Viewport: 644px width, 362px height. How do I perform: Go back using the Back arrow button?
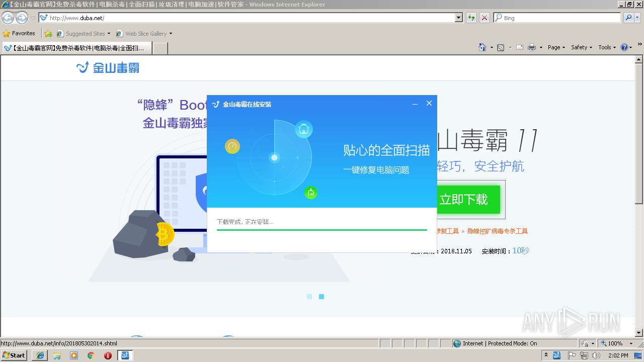[x=8, y=18]
